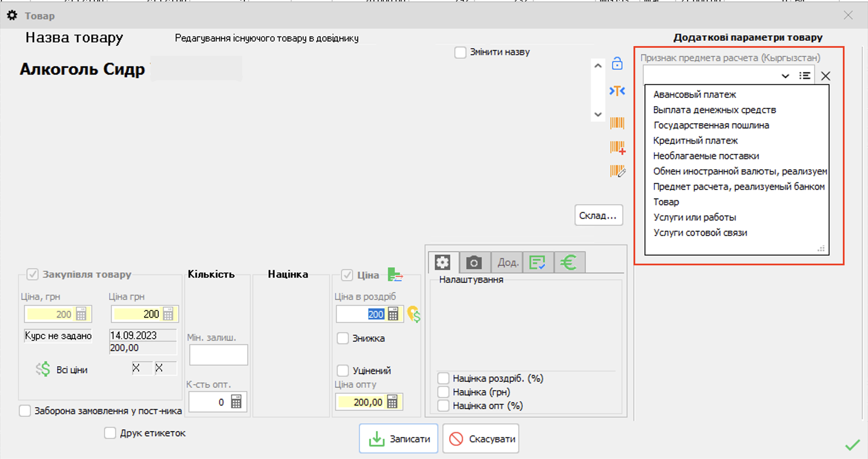Click the orange barcode icon
The width and height of the screenshot is (868, 459).
click(x=617, y=123)
